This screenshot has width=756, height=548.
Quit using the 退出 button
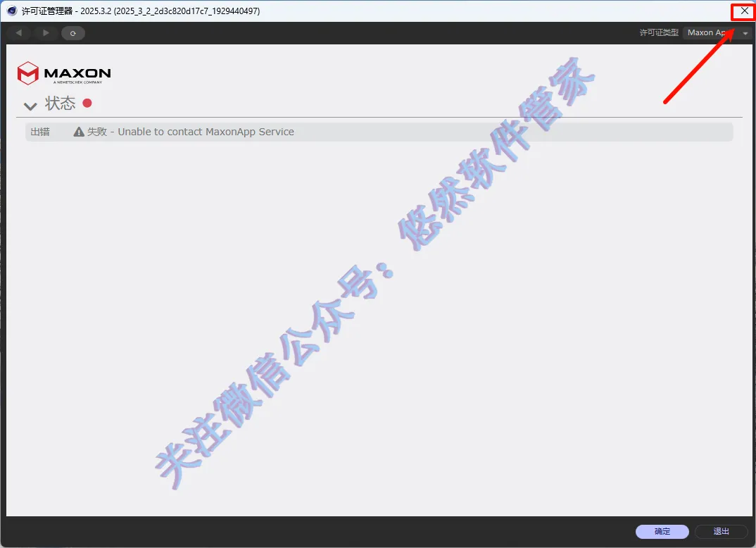pyautogui.click(x=722, y=531)
